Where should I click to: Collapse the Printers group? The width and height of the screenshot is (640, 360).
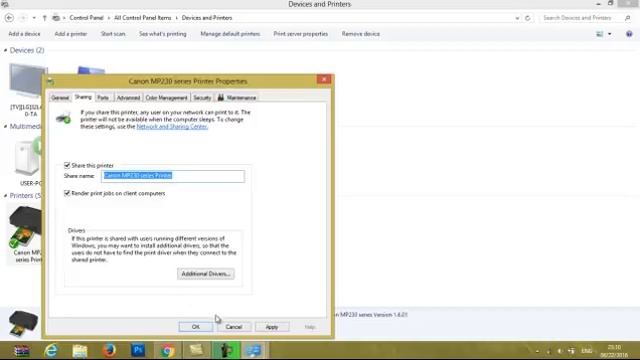click(x=5, y=196)
